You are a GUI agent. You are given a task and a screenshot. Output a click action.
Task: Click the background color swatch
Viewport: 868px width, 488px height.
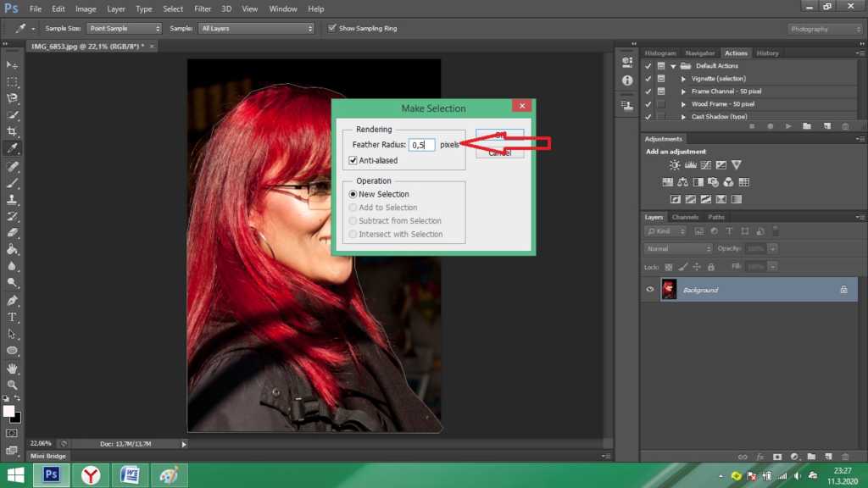[x=17, y=419]
